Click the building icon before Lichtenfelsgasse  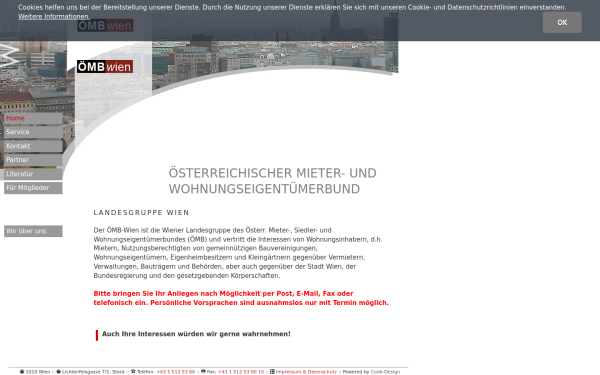click(59, 371)
